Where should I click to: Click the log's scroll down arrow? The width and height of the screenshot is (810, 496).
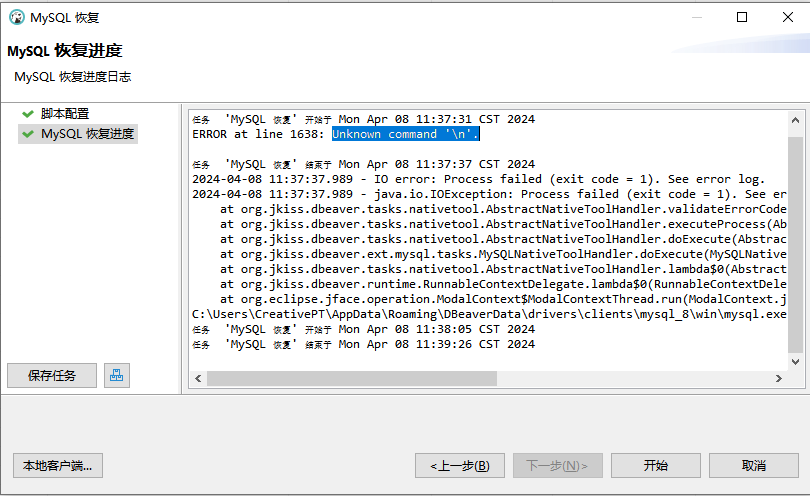click(x=796, y=362)
